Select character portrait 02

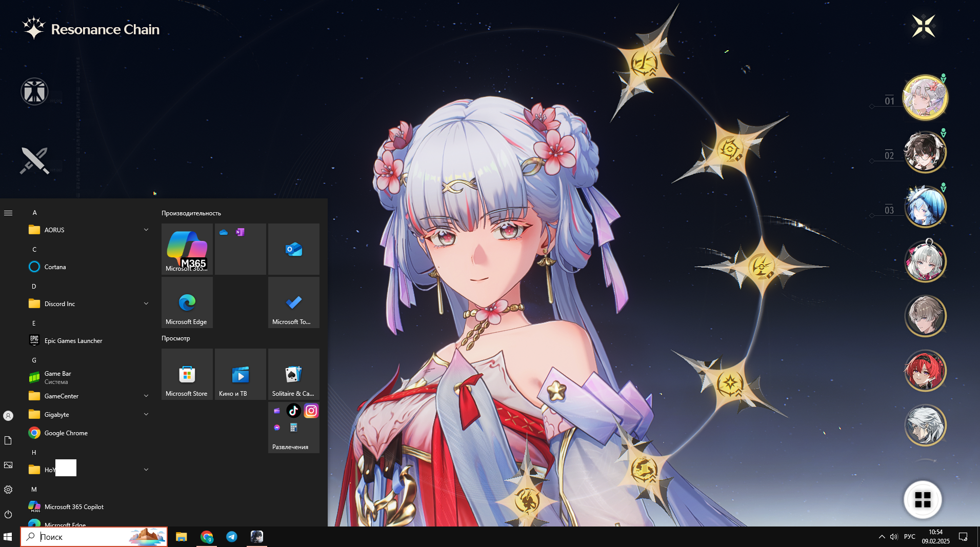925,152
